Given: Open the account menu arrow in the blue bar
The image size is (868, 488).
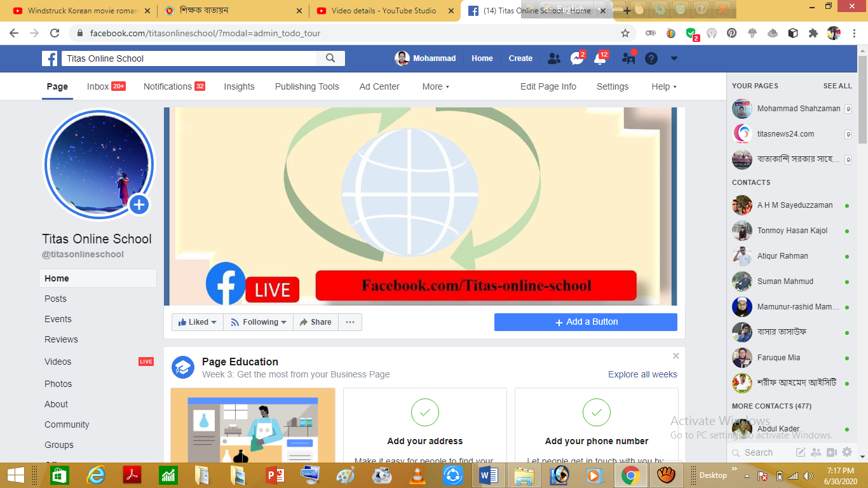Looking at the screenshot, I should (x=674, y=58).
